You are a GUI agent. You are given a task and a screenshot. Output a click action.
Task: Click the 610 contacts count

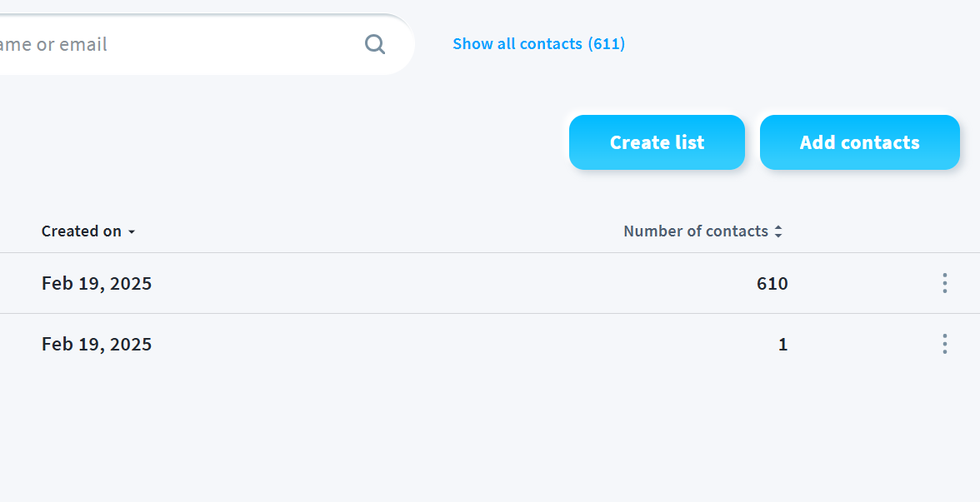772,283
